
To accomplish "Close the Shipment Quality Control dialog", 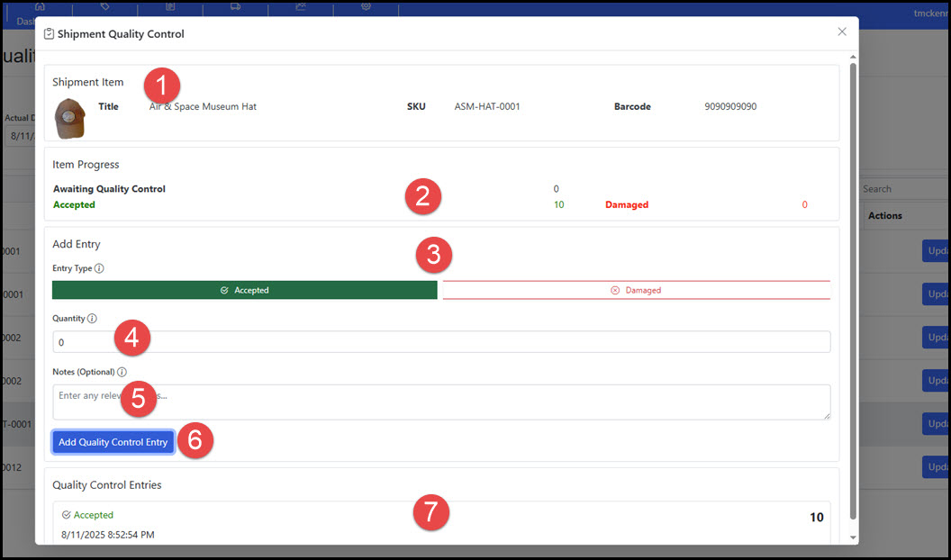I will point(842,32).
